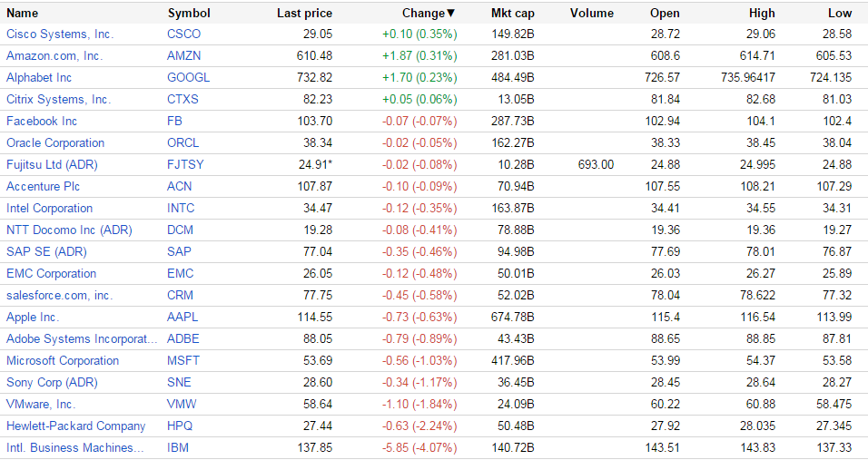Click the Fujitsu Ltd (ADR) link
Viewport: 868px width, 460px height.
(52, 164)
